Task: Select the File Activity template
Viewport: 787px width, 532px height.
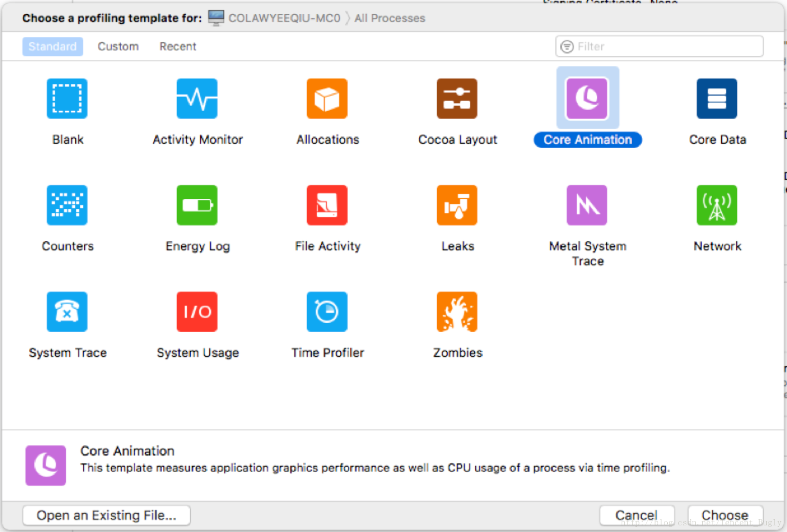Action: tap(327, 205)
